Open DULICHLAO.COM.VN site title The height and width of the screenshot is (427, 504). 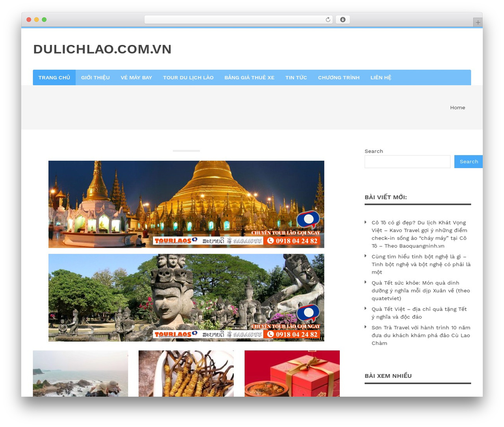[102, 49]
